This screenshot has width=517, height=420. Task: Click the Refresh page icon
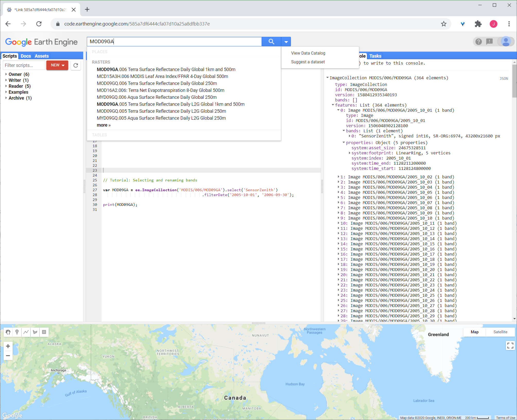tap(39, 24)
